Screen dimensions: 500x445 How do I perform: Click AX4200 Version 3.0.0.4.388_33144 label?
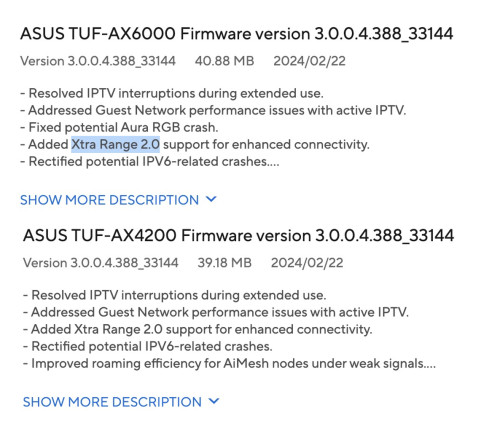(100, 263)
